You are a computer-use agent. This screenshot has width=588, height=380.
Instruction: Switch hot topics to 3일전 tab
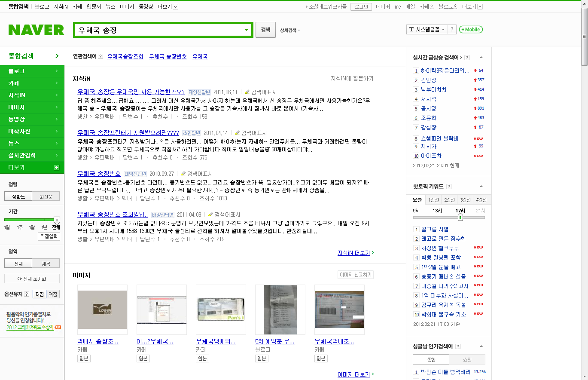pos(465,200)
